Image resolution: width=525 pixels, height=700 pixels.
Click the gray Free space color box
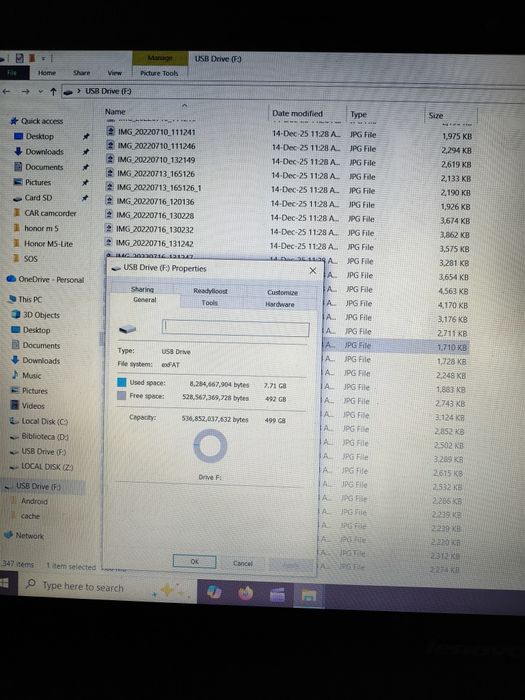pyautogui.click(x=121, y=396)
